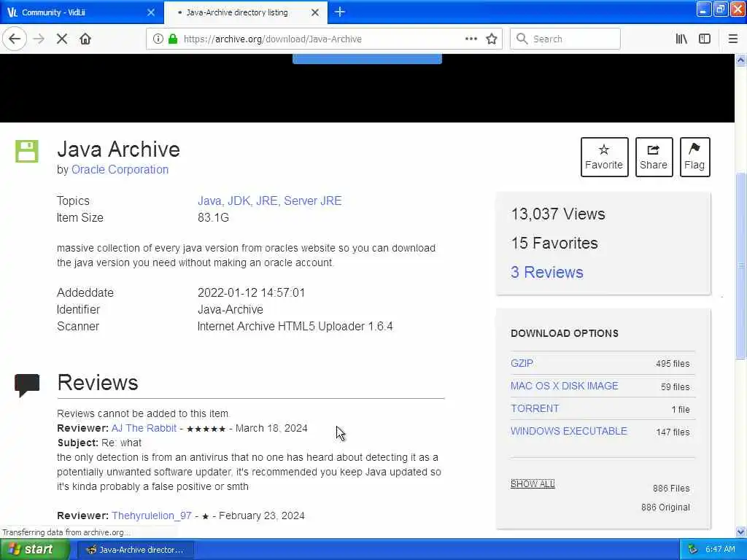Open page actions three-dot menu
Image resolution: width=747 pixels, height=560 pixels.
tap(471, 39)
